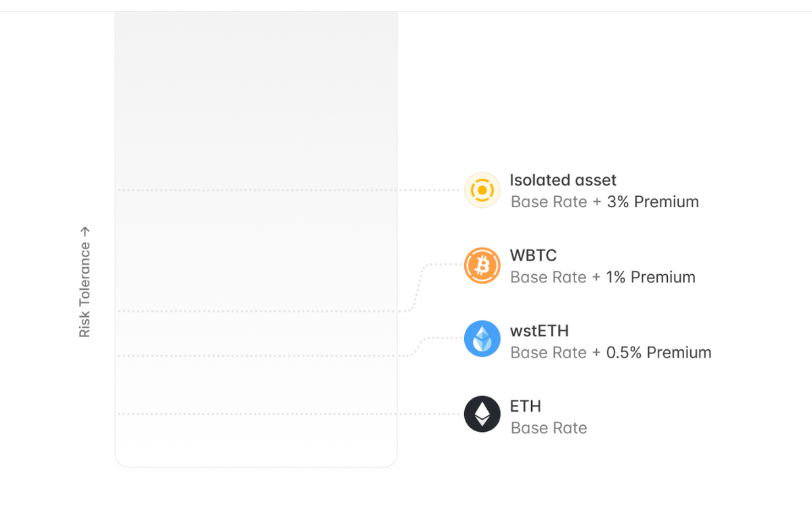Click the Risk Tolerance axis label

(85, 290)
